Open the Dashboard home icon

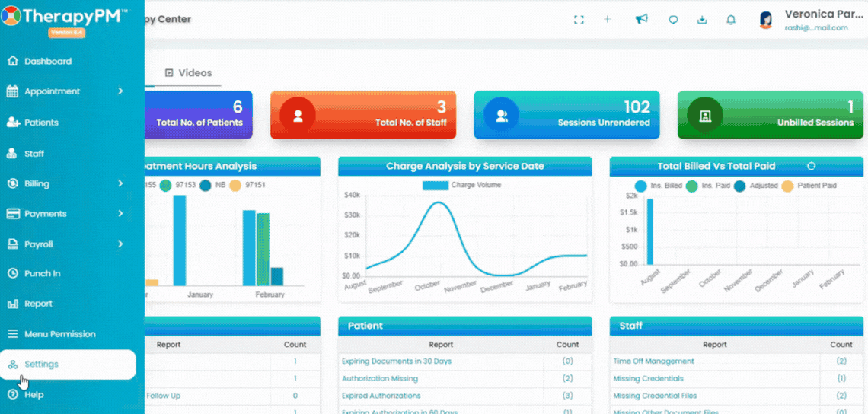pos(13,62)
